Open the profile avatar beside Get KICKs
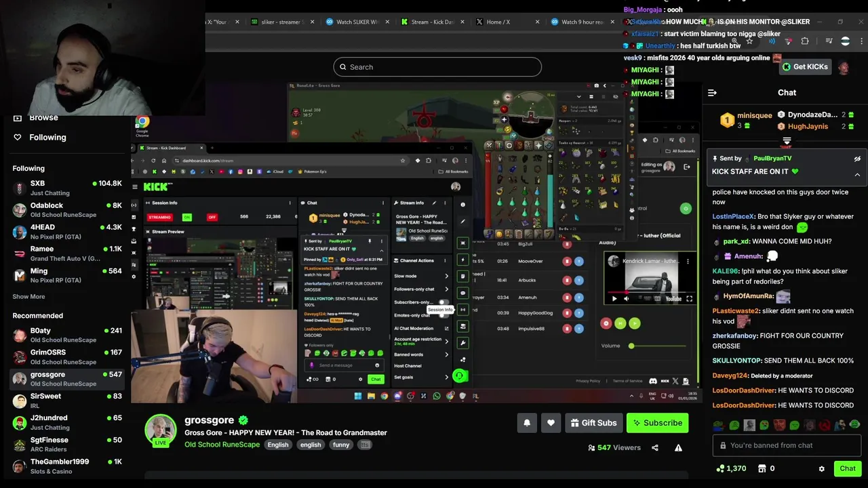The image size is (868, 488). pyautogui.click(x=844, y=67)
